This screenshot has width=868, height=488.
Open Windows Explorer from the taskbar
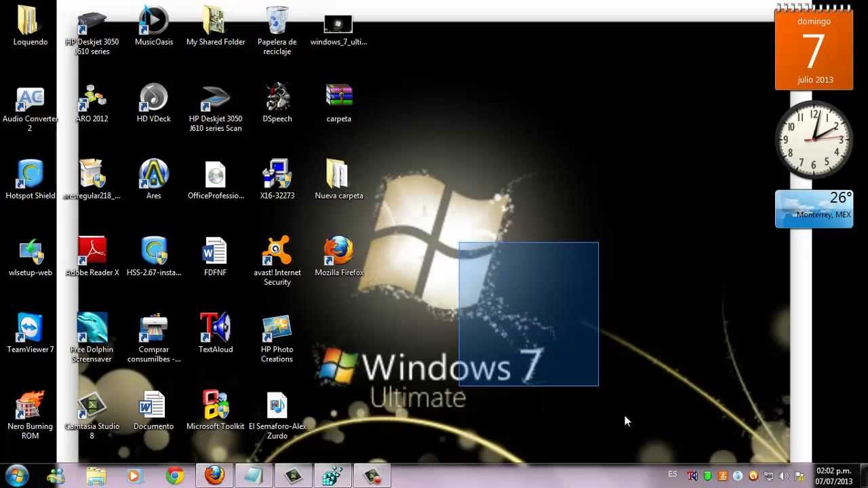pyautogui.click(x=96, y=476)
